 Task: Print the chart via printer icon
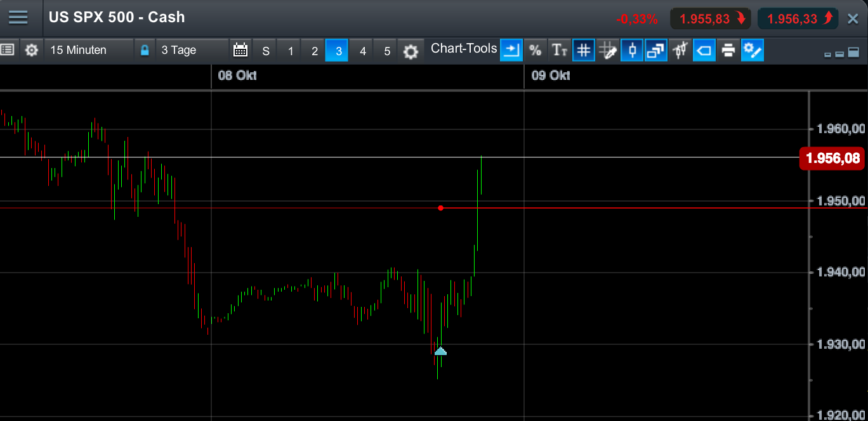728,50
